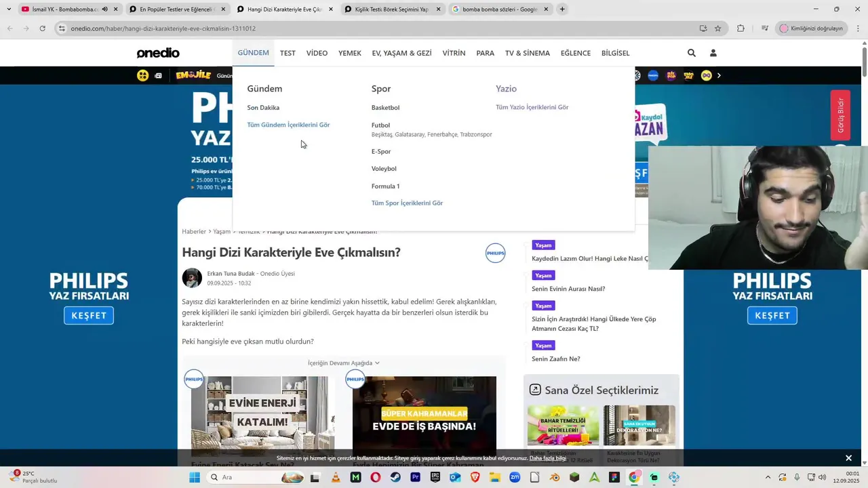Open the Chrome three-dot menu

(x=859, y=28)
